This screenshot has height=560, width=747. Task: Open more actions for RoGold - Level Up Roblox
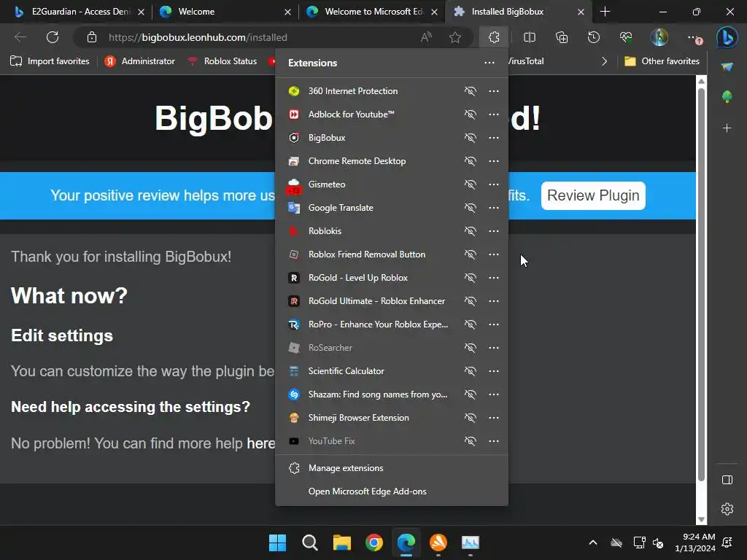coord(494,278)
